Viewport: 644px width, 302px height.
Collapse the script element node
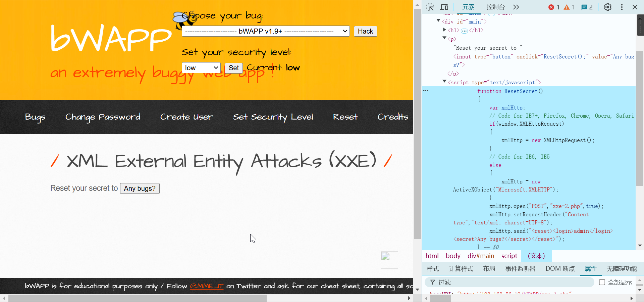(x=444, y=82)
